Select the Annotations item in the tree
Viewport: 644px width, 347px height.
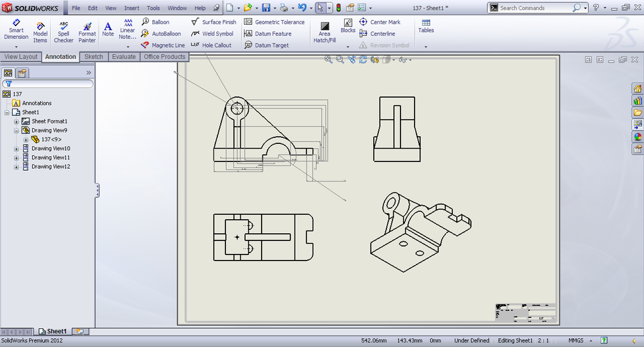[36, 103]
